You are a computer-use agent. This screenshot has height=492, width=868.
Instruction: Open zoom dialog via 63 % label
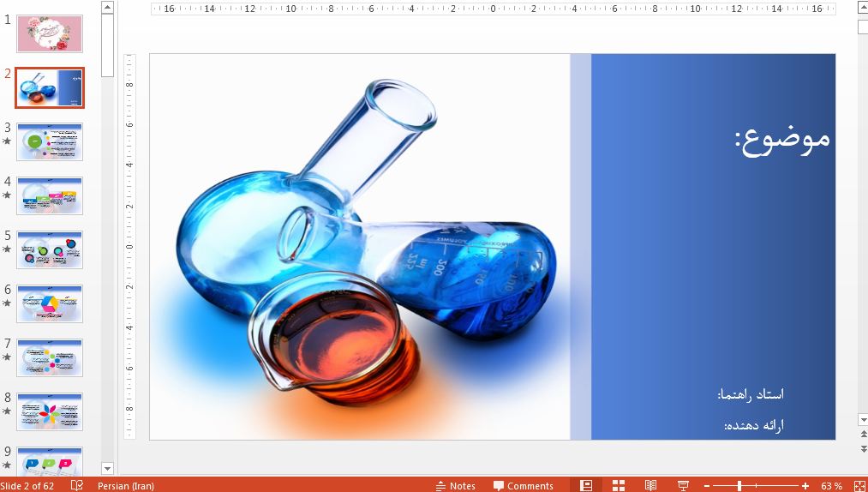pos(831,486)
